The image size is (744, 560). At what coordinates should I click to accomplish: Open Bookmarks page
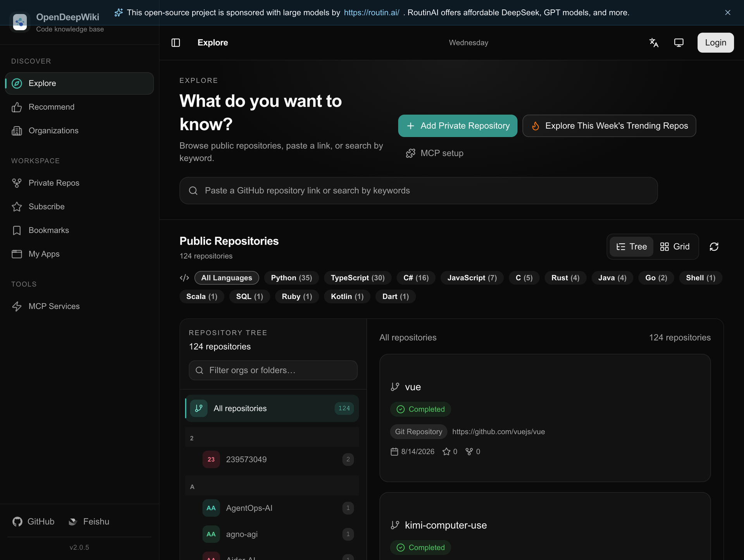coord(79,230)
